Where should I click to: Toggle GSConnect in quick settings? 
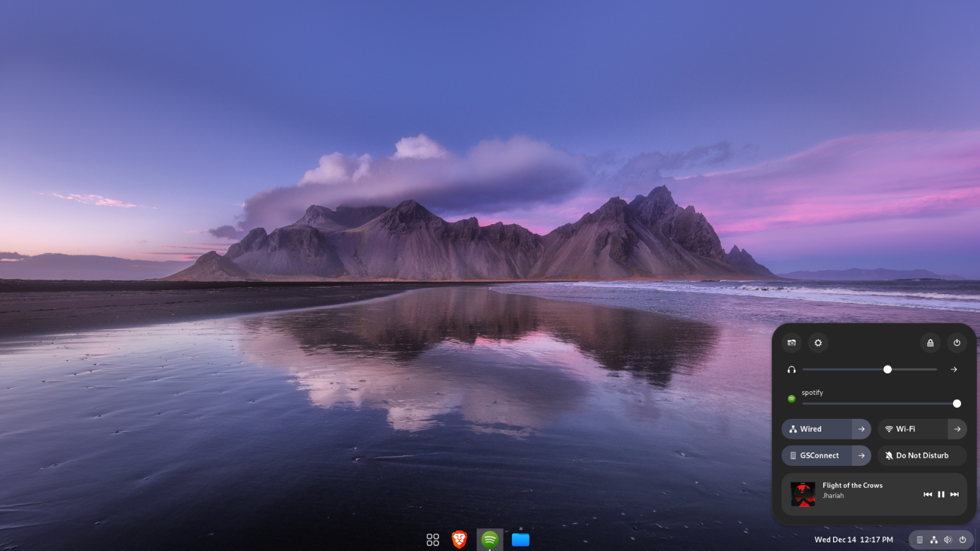(x=816, y=455)
